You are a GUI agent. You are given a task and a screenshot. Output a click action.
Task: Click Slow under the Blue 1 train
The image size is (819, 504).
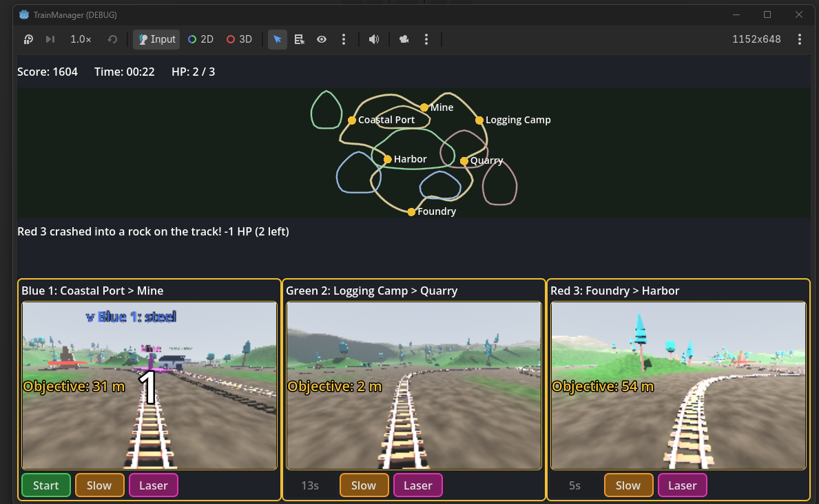[x=99, y=485]
